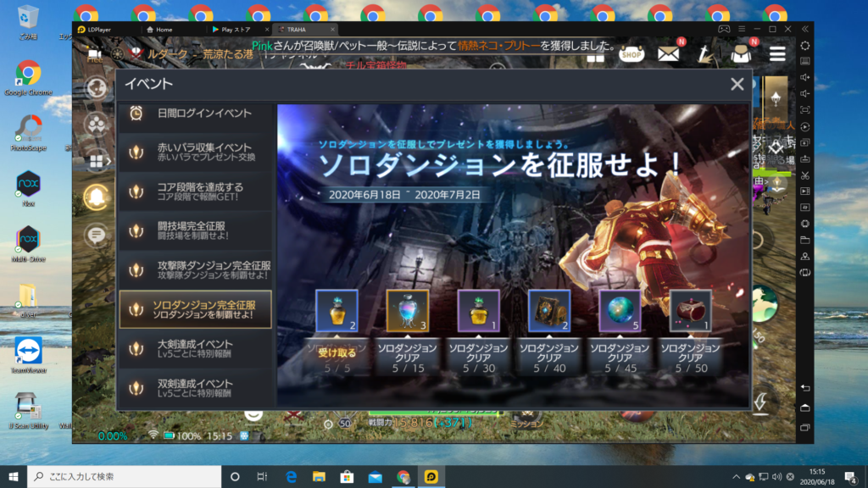Open the LDPlayer title bar menu icon
The height and width of the screenshot is (488, 868).
pyautogui.click(x=742, y=29)
